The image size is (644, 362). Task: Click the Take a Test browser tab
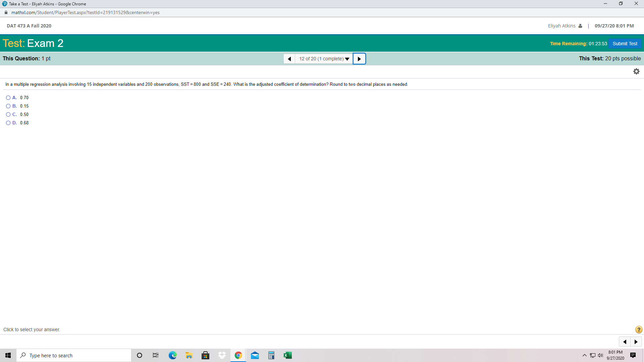pos(47,4)
